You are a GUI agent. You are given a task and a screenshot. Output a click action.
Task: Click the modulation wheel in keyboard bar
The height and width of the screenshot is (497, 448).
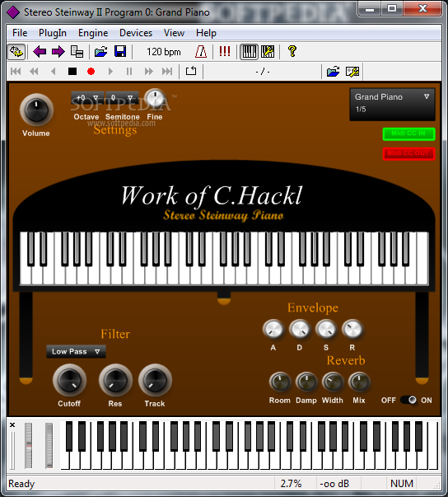pos(49,445)
